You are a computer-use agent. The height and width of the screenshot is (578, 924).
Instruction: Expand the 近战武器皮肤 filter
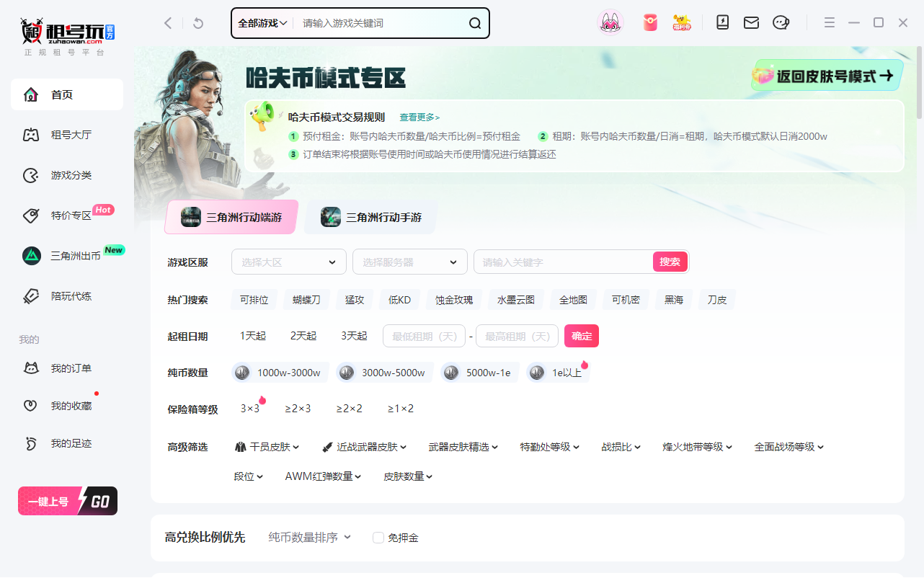tap(365, 447)
